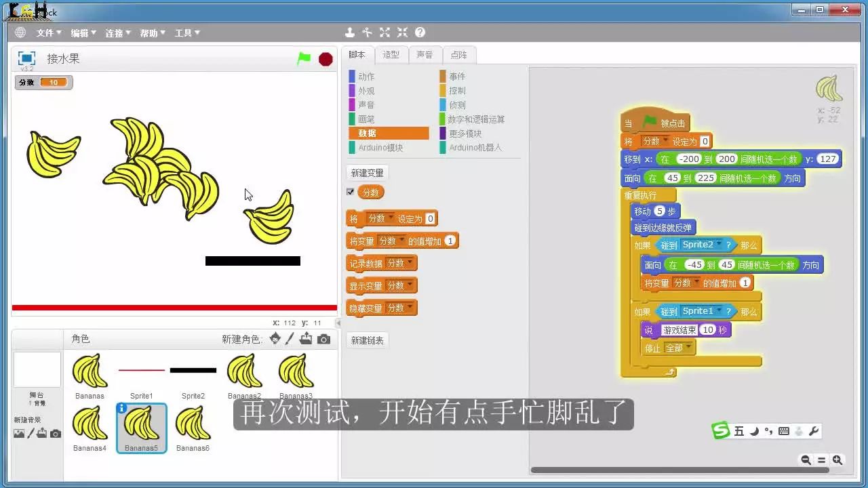The width and height of the screenshot is (868, 488).
Task: Select the duplicate stamp tool
Action: pos(349,33)
